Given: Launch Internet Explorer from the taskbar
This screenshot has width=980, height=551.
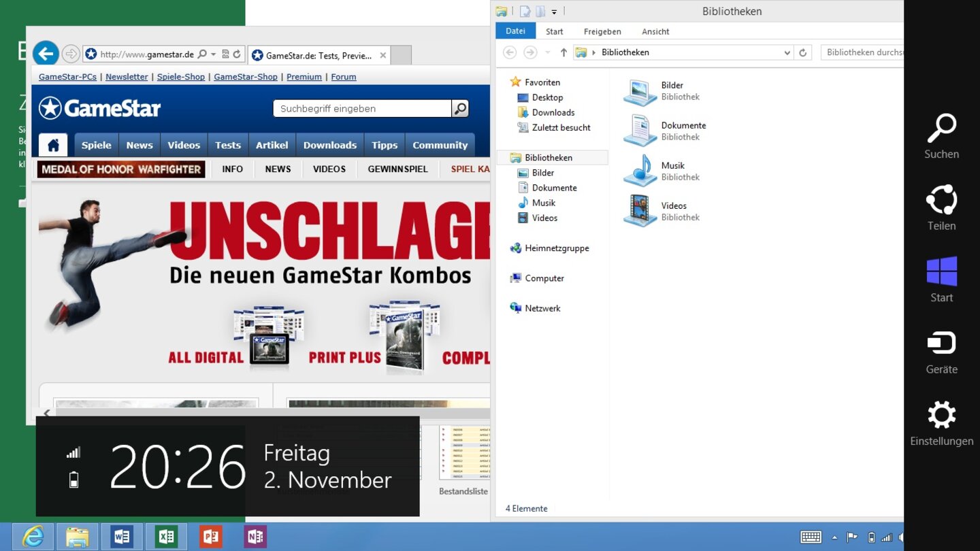Looking at the screenshot, I should (x=33, y=537).
